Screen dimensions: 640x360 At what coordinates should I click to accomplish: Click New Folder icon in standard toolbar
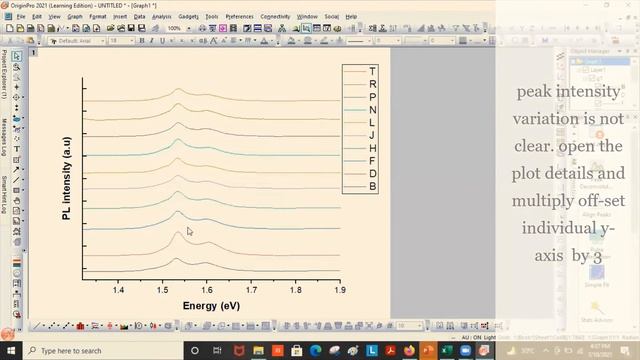point(20,28)
